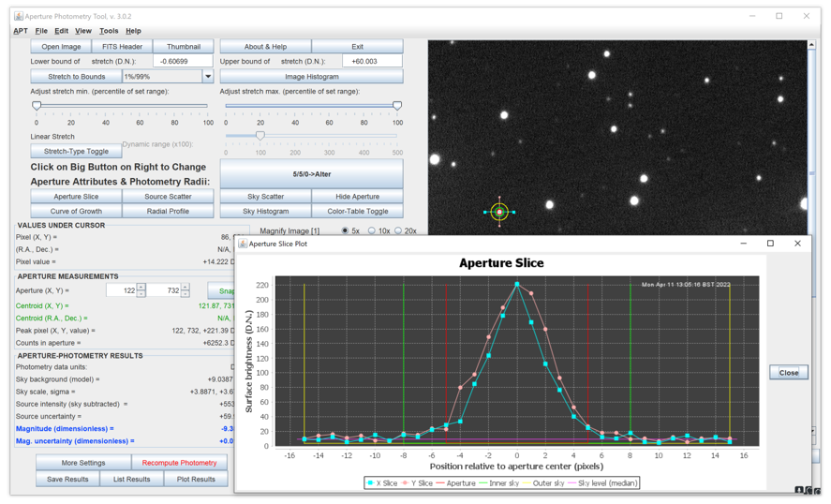The height and width of the screenshot is (504, 831).
Task: Select the 10x magnify option
Action: point(372,230)
